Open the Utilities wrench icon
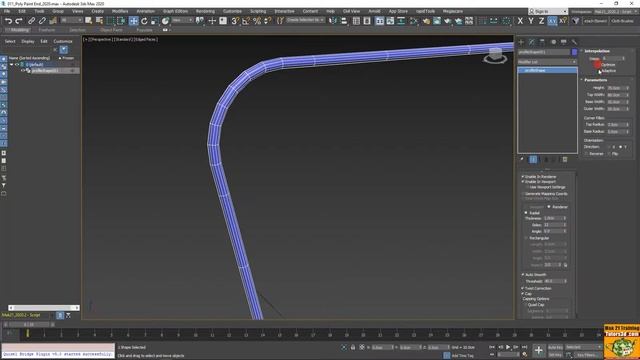 point(574,42)
